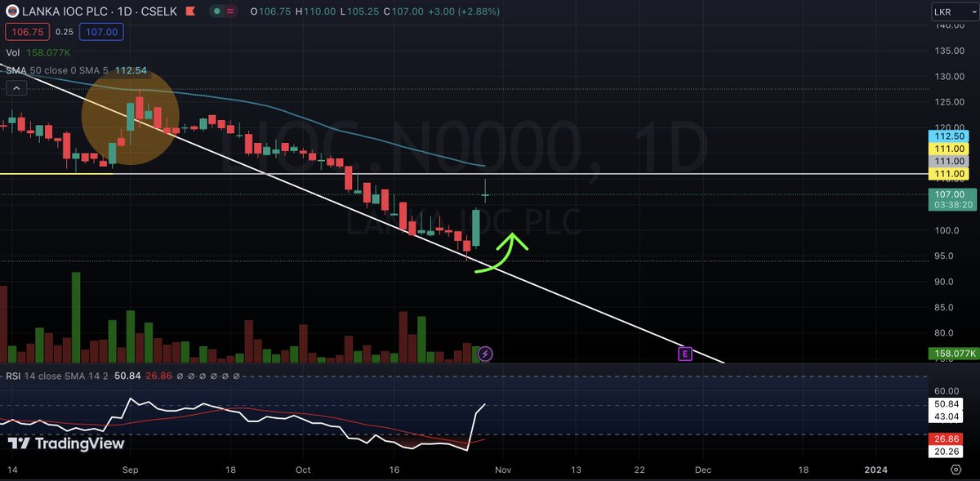Click the TradingView logo
The image size is (980, 481).
(x=66, y=443)
